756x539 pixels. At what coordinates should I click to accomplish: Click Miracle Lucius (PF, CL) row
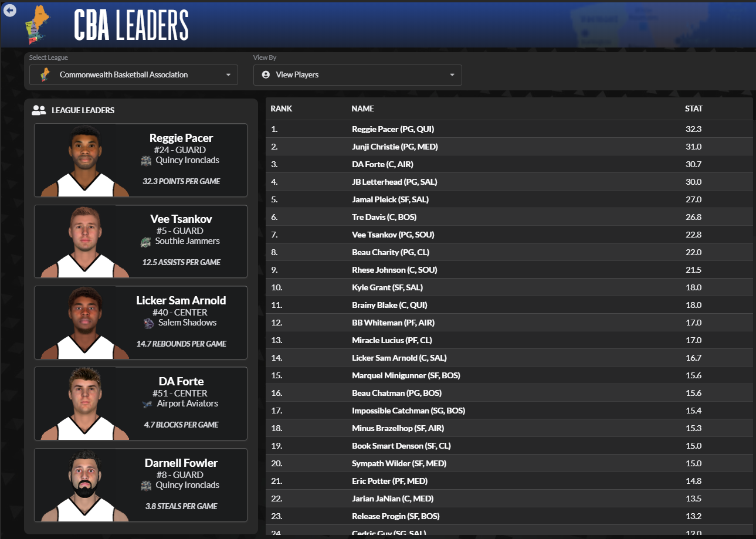[509, 340]
